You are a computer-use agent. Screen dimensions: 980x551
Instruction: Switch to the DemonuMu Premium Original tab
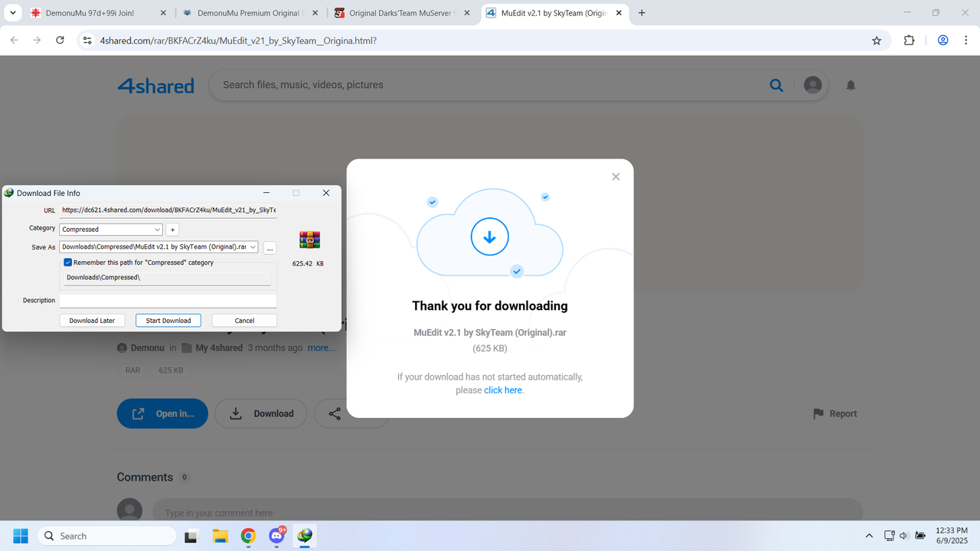[250, 13]
